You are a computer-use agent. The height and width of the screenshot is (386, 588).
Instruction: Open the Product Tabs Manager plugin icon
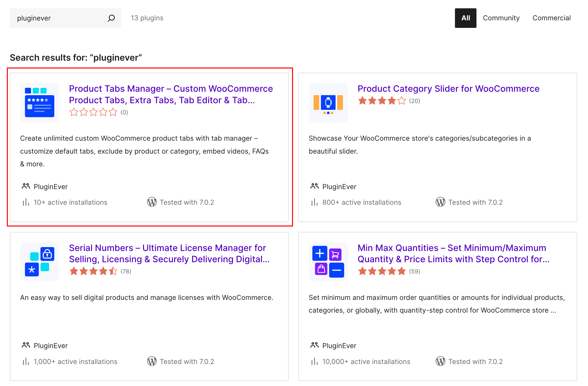[x=40, y=102]
